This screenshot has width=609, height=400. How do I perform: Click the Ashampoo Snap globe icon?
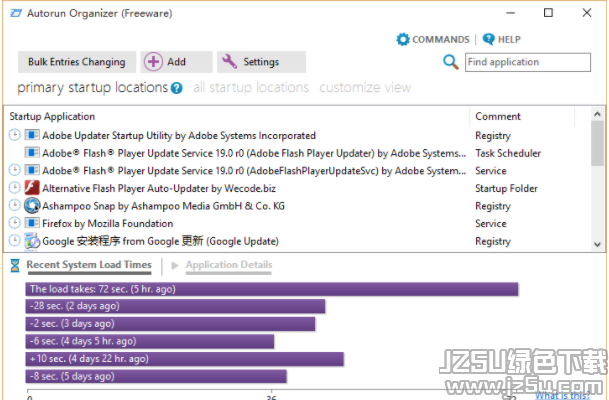(x=32, y=205)
